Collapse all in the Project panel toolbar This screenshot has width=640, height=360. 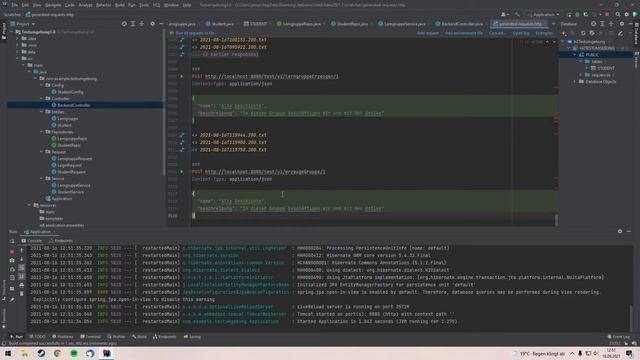click(142, 24)
